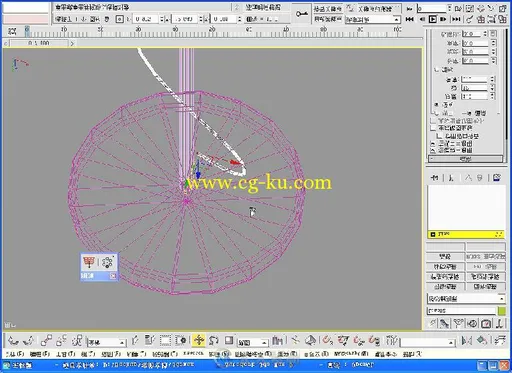
Task: Expand the stack entry's square plus box
Action: [x=433, y=235]
